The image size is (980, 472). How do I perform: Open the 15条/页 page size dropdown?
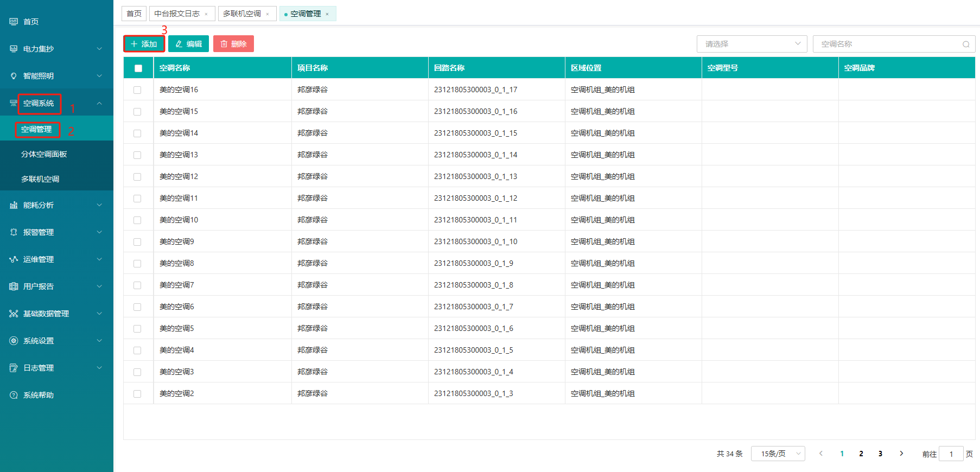click(778, 454)
